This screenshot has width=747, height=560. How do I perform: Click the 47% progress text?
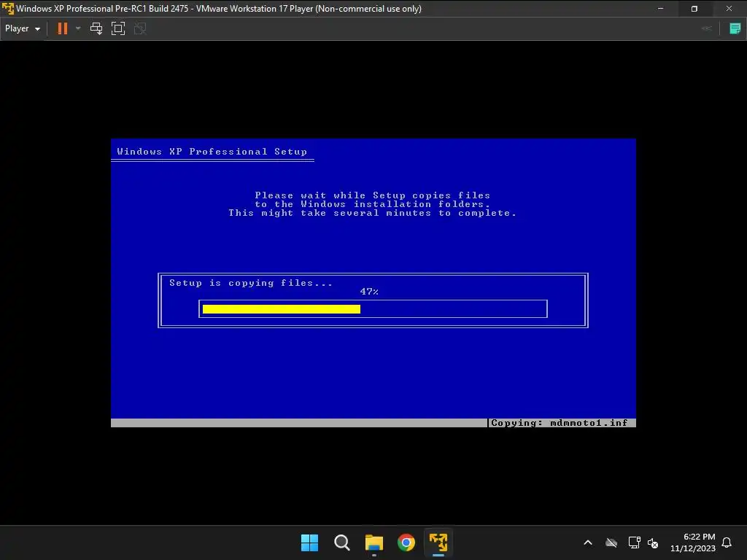tap(369, 292)
